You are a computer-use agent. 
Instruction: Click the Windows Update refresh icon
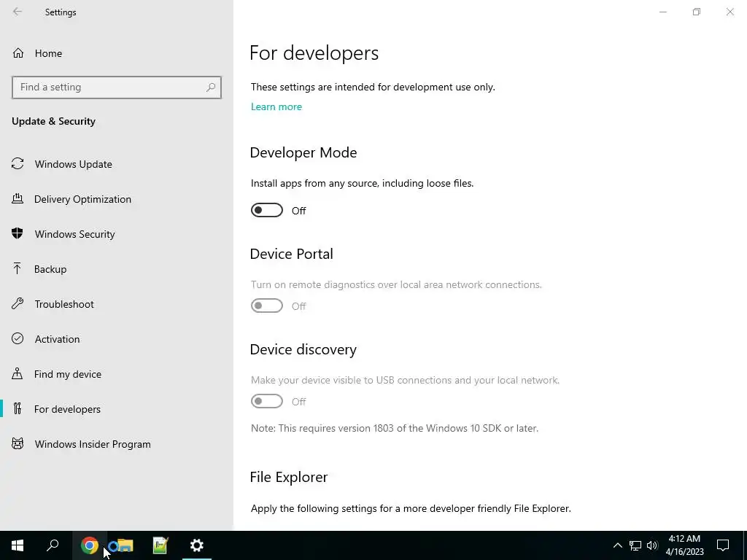18,164
